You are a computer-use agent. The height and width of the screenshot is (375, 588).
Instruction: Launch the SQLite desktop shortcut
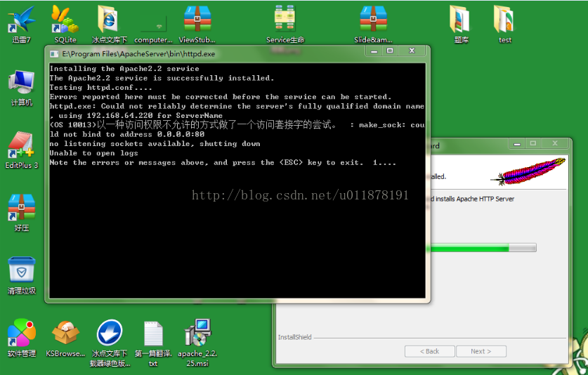(65, 24)
